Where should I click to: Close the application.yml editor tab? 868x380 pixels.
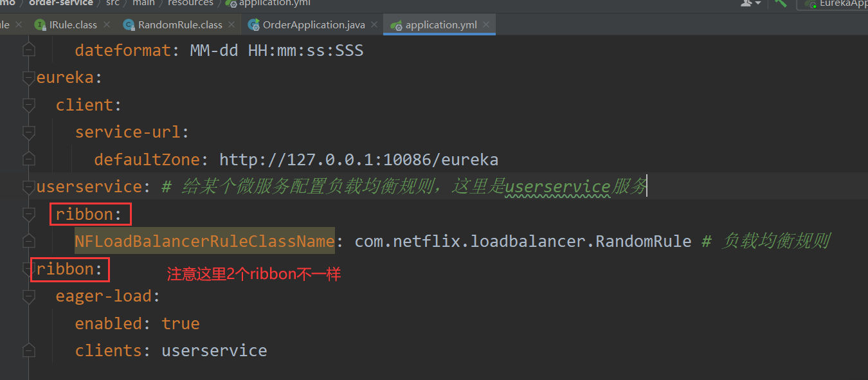pos(487,25)
